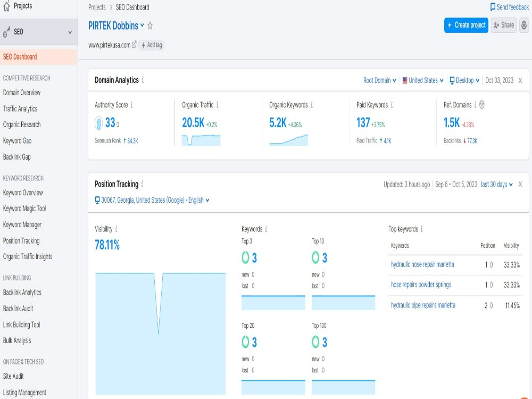Open Organic Traffic Insights from sidebar
The image size is (532, 399).
(x=28, y=256)
